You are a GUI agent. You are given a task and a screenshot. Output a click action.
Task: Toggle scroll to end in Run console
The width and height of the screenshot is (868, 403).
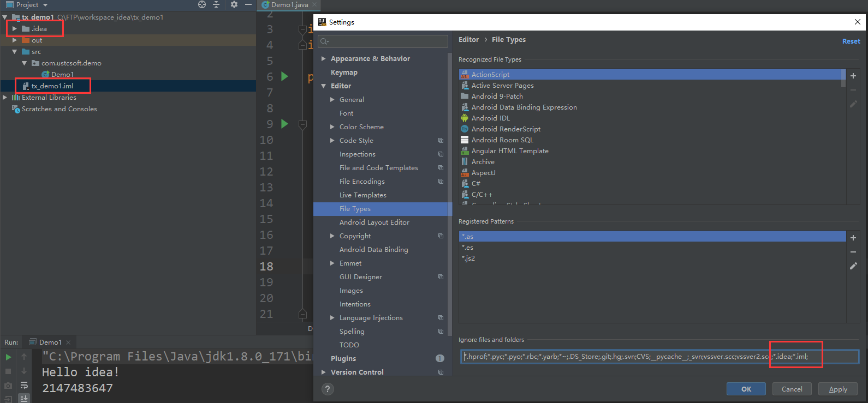point(24,399)
